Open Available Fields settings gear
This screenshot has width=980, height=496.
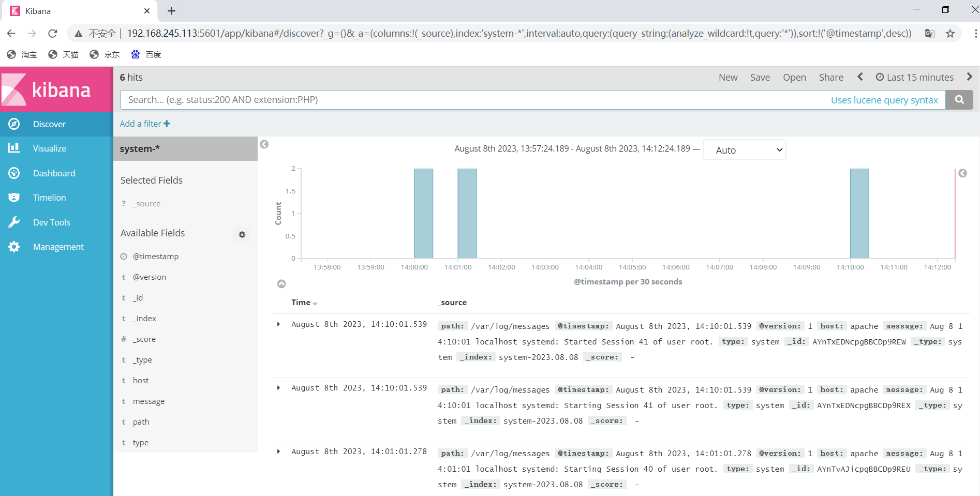point(242,234)
